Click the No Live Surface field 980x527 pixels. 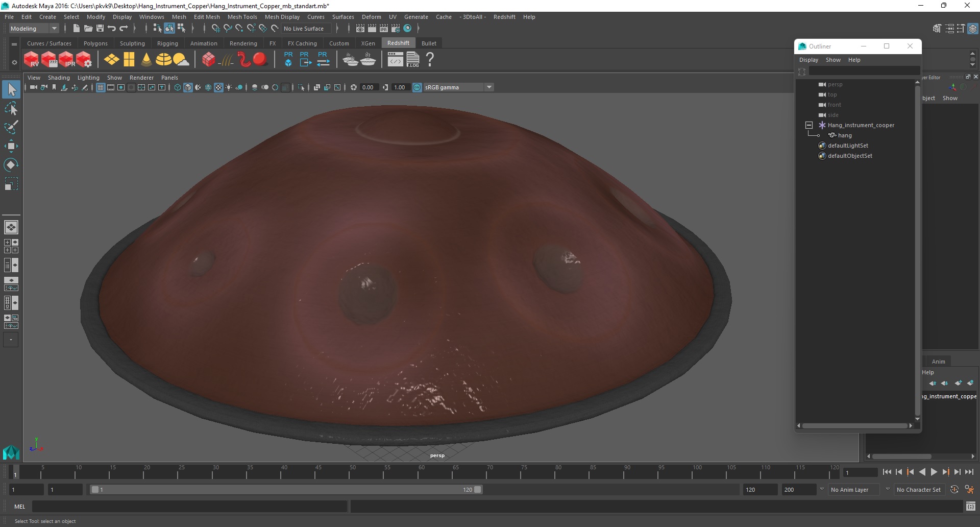(x=307, y=29)
